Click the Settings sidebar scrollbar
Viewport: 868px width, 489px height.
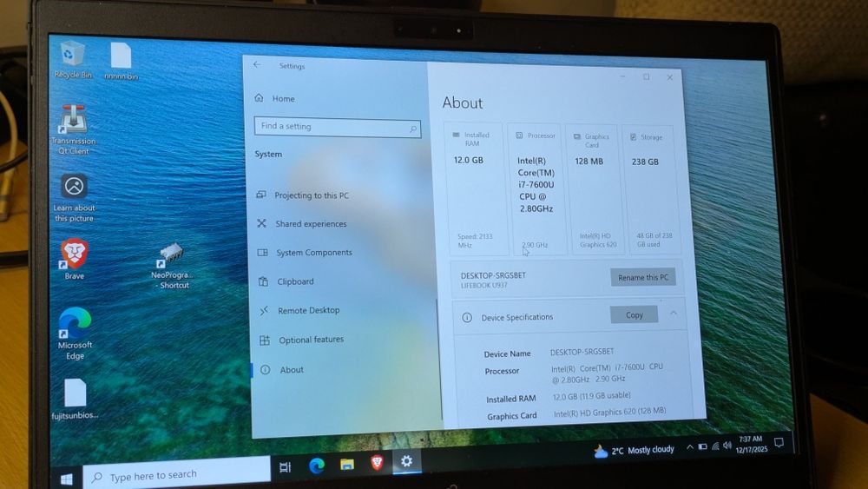click(439, 360)
